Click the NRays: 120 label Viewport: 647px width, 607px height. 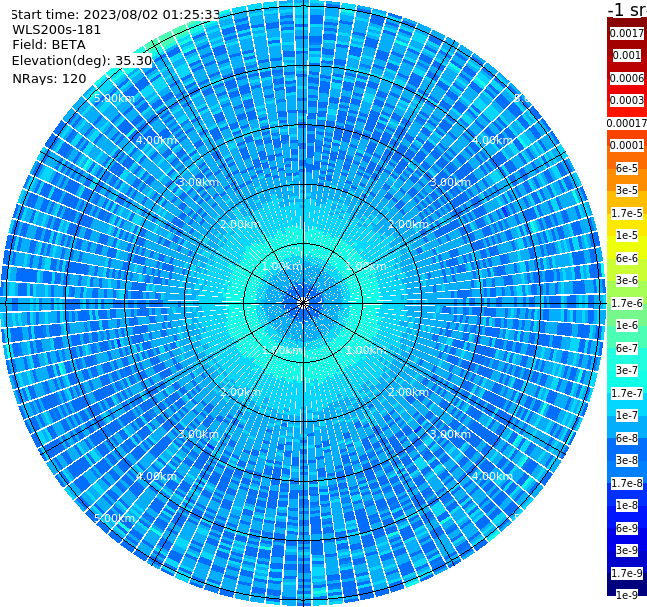tap(49, 78)
